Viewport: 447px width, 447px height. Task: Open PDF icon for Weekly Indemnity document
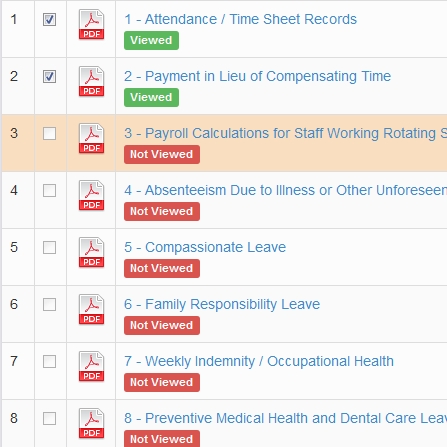[x=91, y=367]
